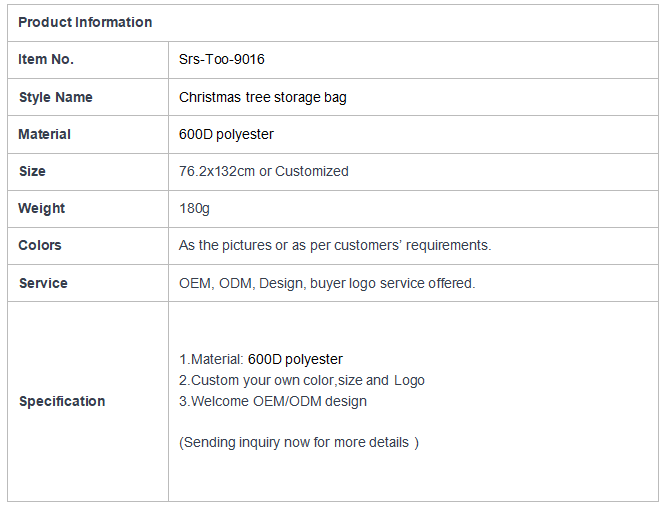
Task: Click the Product Information header
Action: pyautogui.click(x=85, y=22)
